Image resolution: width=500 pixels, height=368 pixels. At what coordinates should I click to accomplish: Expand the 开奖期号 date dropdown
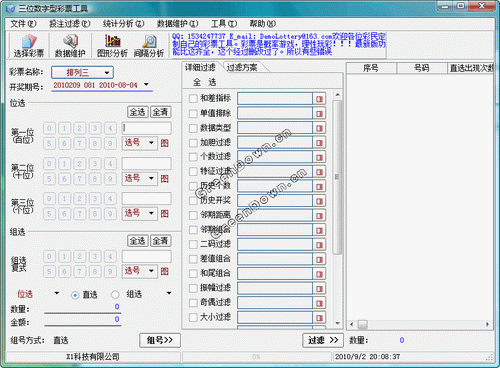[x=146, y=85]
